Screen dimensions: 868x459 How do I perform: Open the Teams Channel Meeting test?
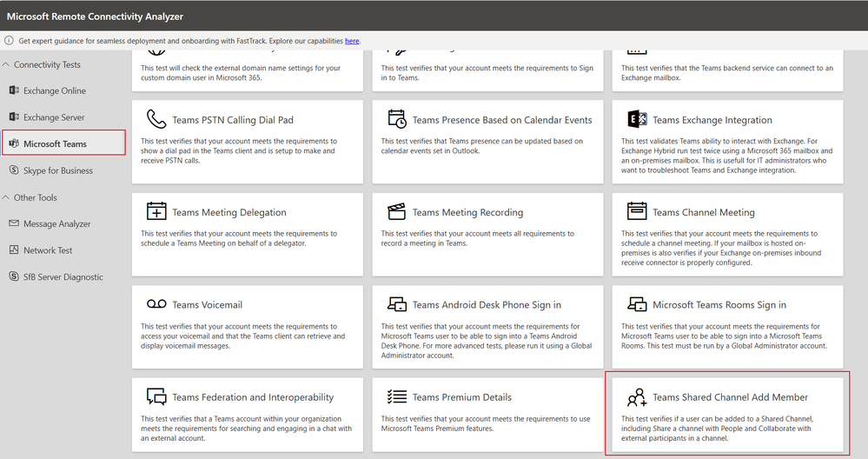point(727,234)
